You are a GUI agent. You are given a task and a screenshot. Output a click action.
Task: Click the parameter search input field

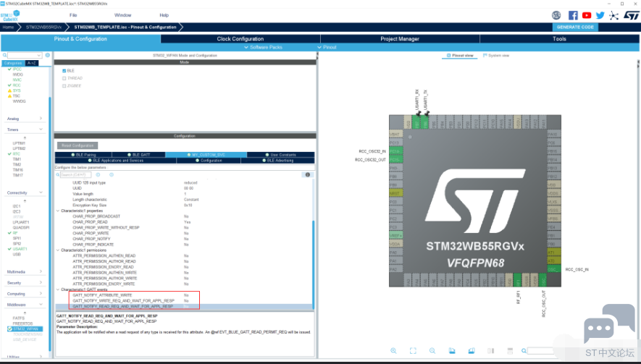77,174
